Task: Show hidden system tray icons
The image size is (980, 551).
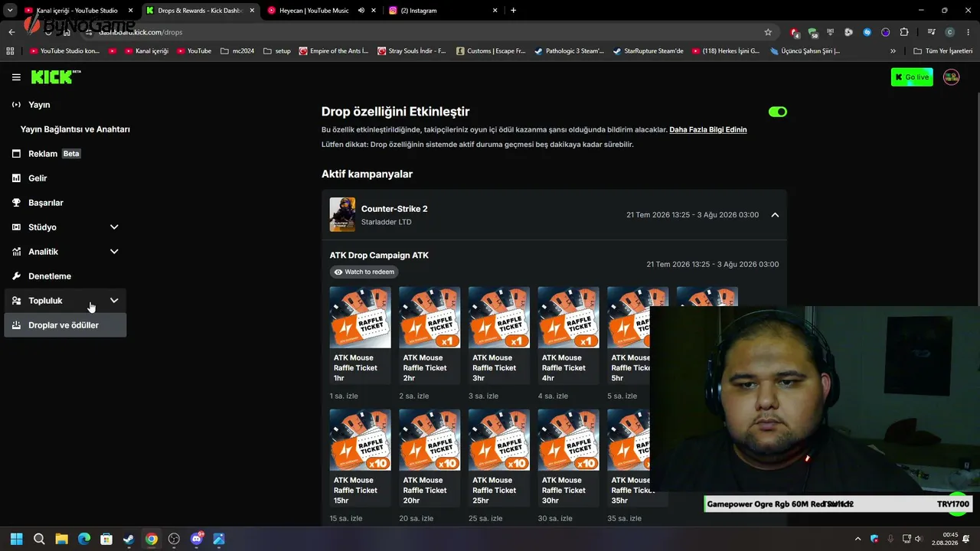Action: click(x=857, y=539)
